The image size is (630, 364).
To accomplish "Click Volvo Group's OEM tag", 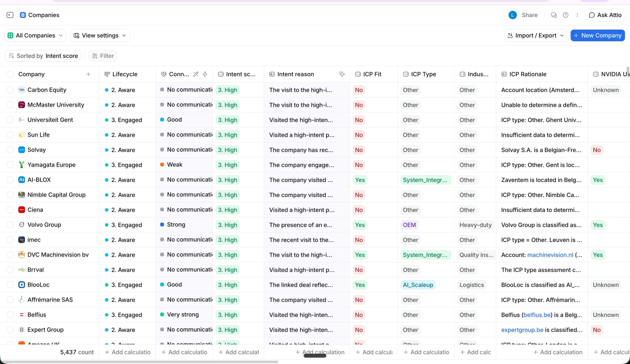I will click(x=409, y=225).
